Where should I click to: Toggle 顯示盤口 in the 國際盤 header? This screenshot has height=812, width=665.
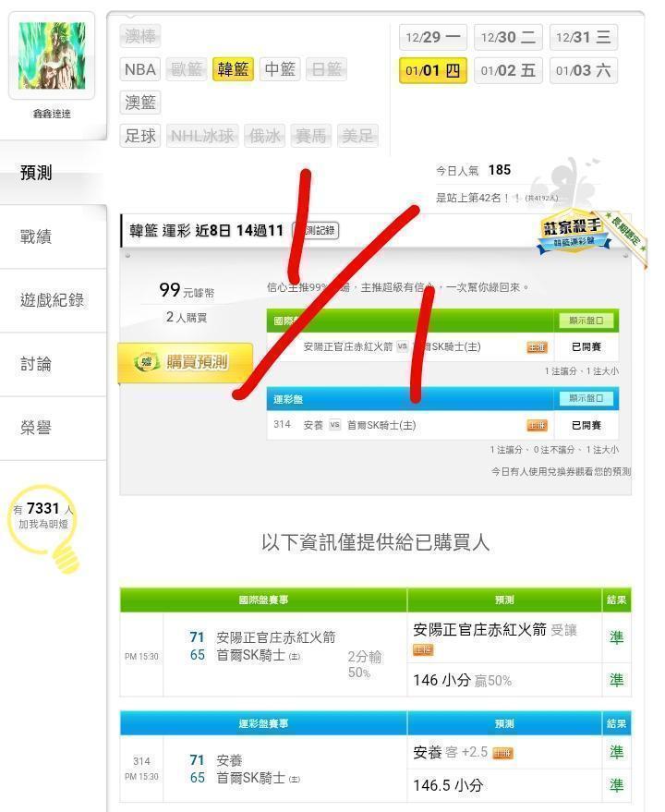(586, 321)
